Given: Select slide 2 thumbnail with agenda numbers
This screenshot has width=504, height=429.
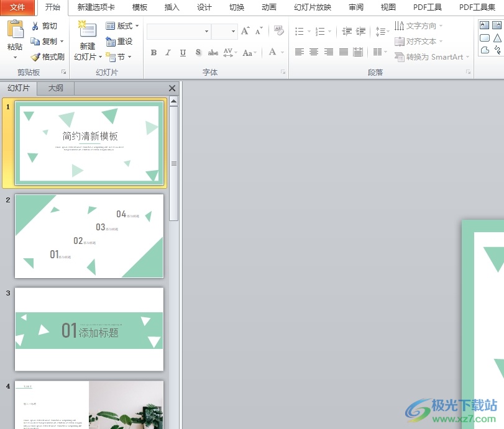Looking at the screenshot, I should tap(89, 236).
